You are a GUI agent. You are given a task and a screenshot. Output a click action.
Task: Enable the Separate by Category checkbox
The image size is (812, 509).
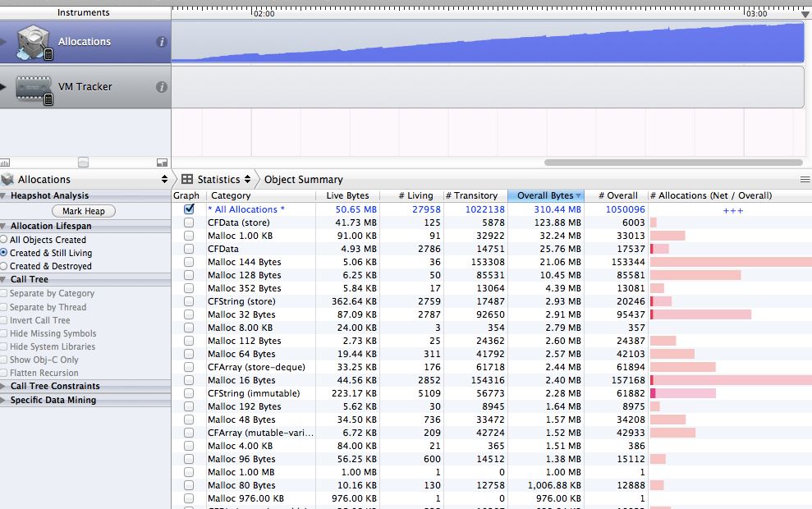click(3, 293)
